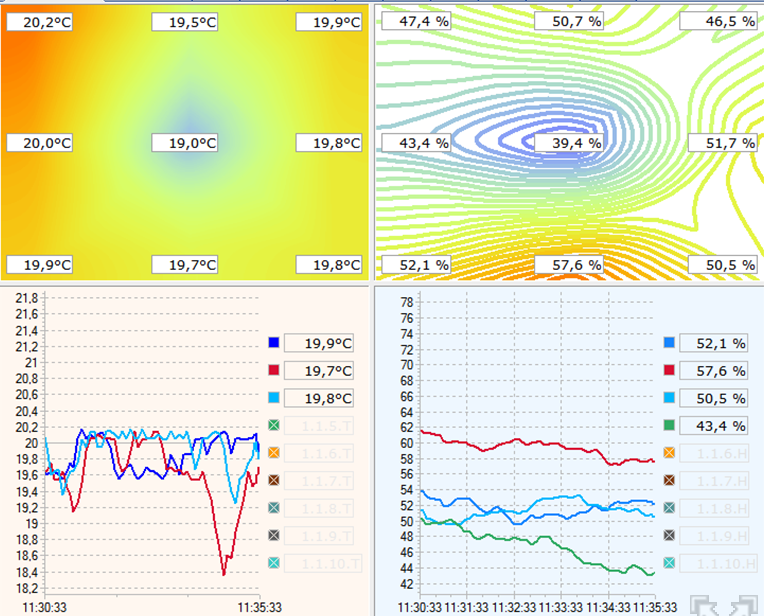Click the 51,7 % humidity sensor label
Image resolution: width=764 pixels, height=616 pixels.
pos(717,143)
